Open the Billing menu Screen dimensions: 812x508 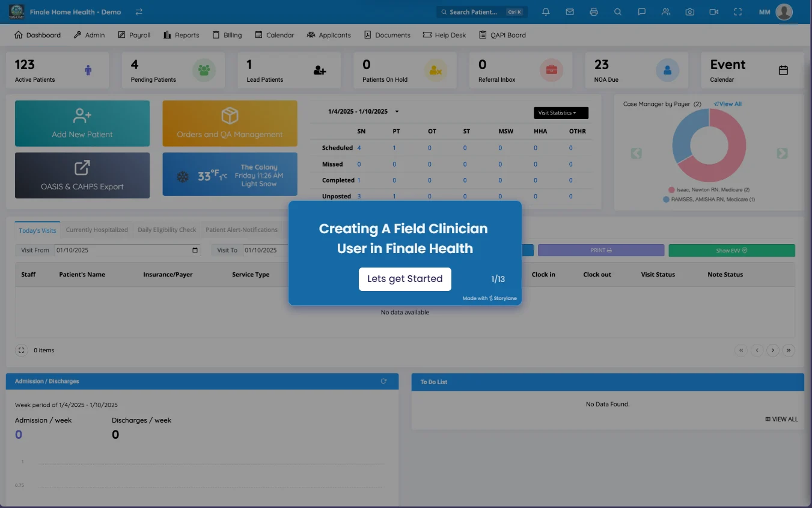(x=227, y=35)
